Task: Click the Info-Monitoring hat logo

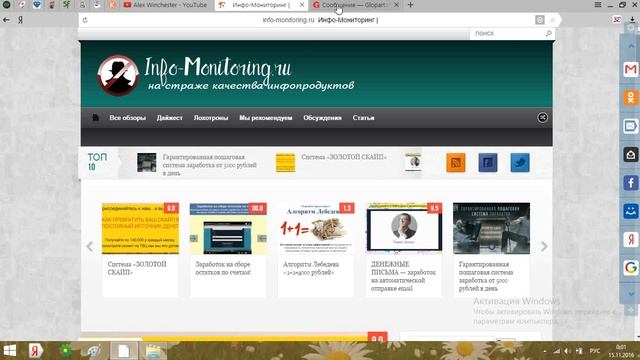Action: [118, 75]
